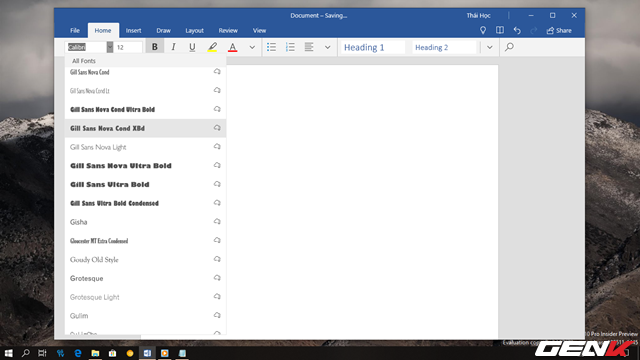Select Gill Sans Nova Cond XBd font
Screen dimensions: 640x360
[x=145, y=128]
